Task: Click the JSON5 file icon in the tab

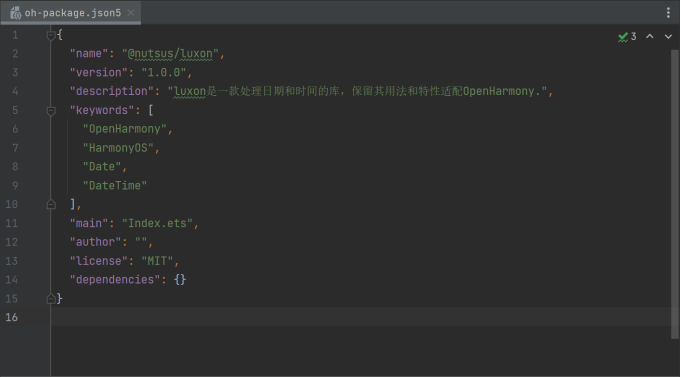Action: [16, 13]
